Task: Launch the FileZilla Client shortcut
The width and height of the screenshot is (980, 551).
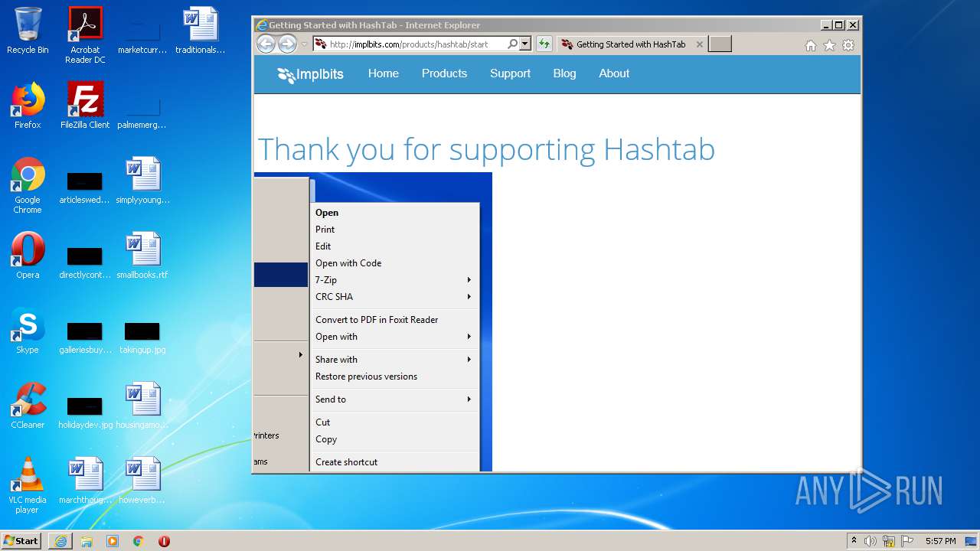Action: [x=85, y=106]
